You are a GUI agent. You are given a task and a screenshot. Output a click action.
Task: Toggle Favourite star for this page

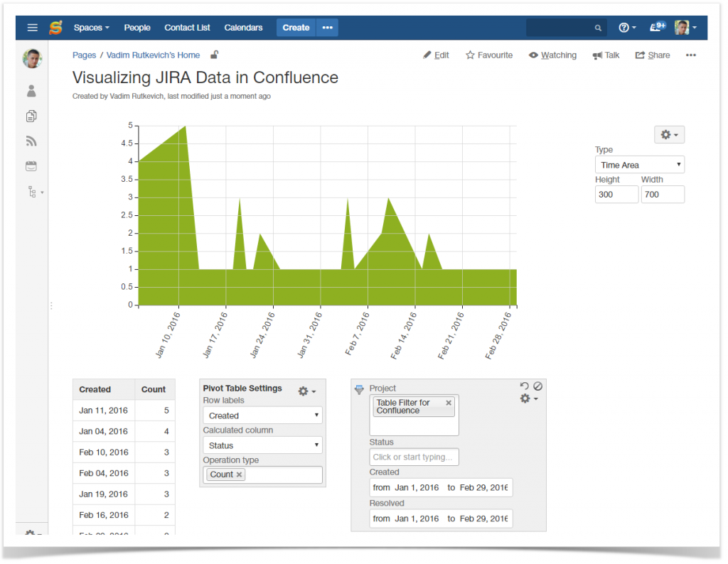pyautogui.click(x=489, y=55)
